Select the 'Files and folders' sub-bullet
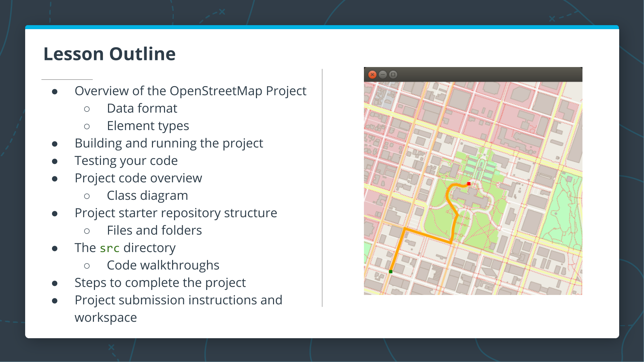The width and height of the screenshot is (644, 362). point(154,231)
